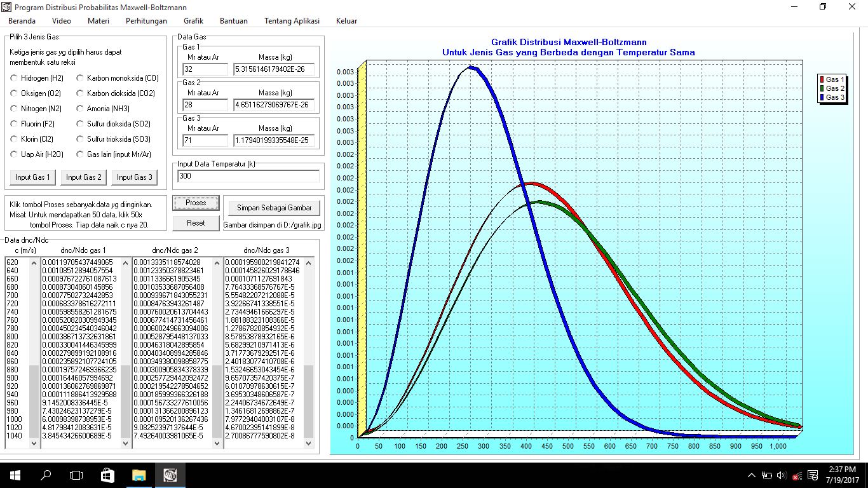Open the Materi menu

tap(98, 21)
